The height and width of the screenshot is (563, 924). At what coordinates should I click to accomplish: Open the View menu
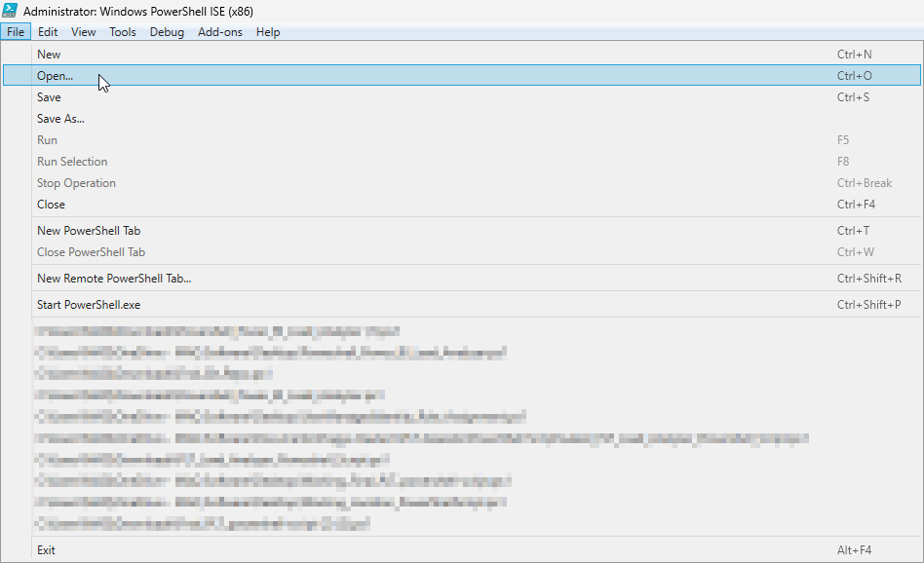coord(84,32)
